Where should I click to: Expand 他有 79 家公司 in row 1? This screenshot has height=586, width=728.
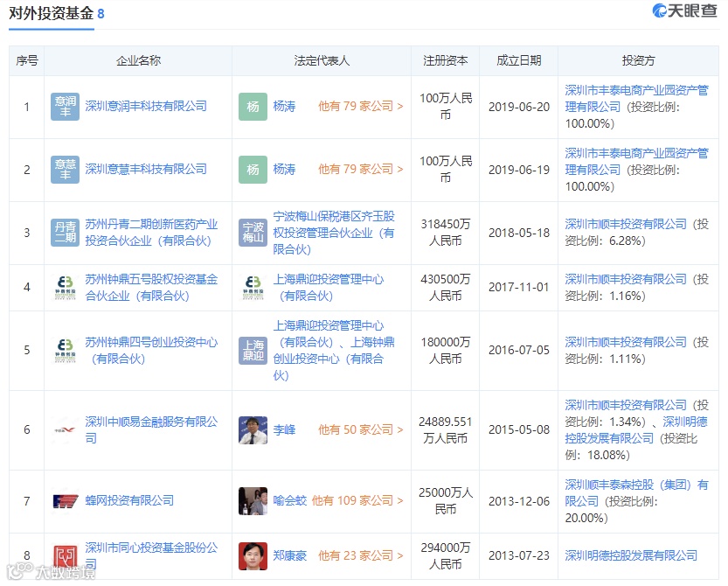point(360,106)
